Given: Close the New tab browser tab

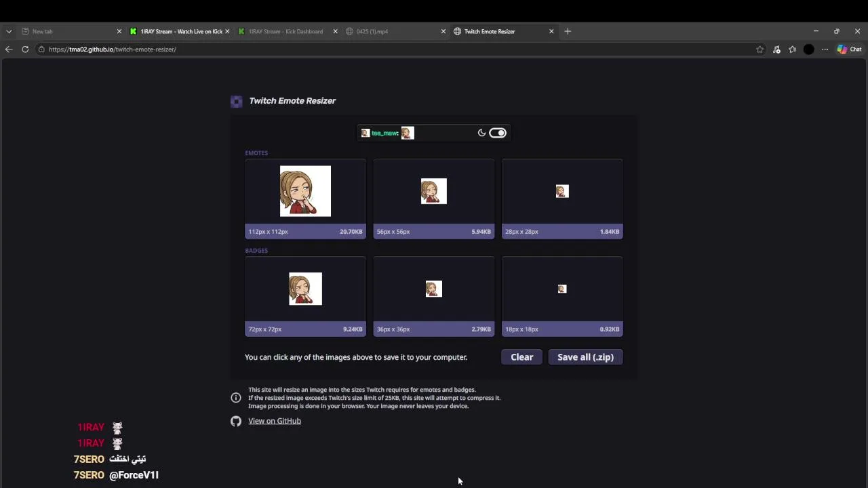Looking at the screenshot, I should pyautogui.click(x=119, y=31).
